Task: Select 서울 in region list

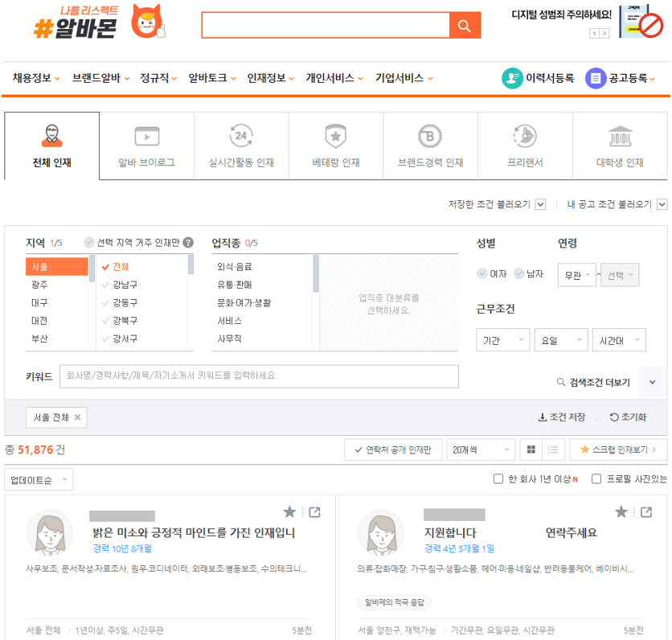Action: click(x=56, y=267)
